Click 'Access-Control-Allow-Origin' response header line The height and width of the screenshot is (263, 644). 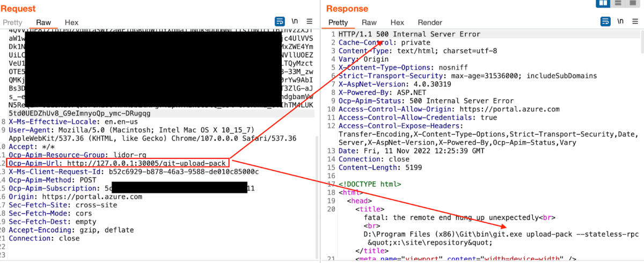pyautogui.click(x=449, y=109)
